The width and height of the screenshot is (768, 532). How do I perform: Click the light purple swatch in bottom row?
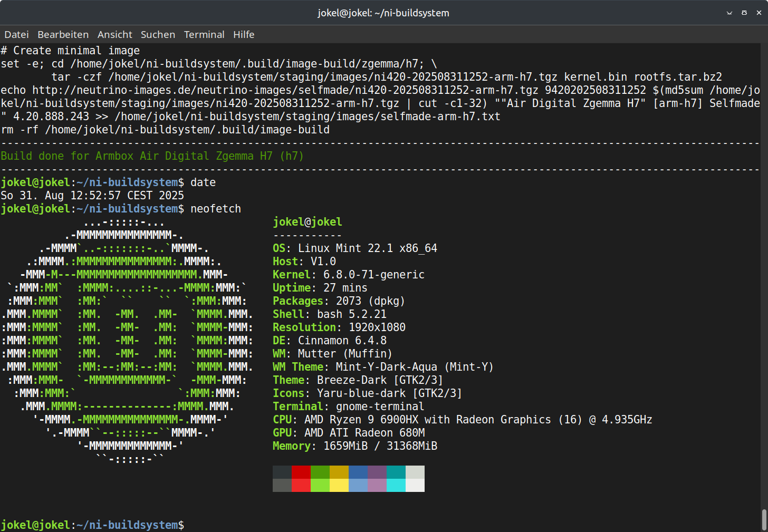coord(377,485)
